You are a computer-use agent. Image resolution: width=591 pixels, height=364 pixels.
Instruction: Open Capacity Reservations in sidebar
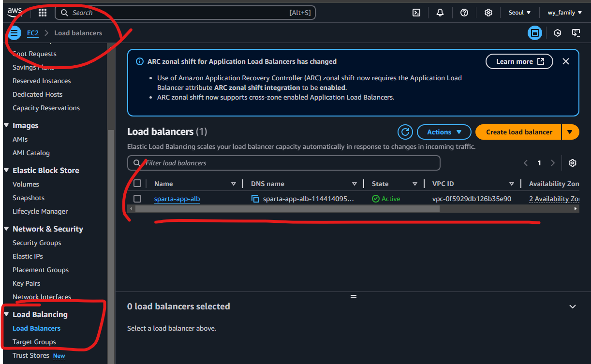coord(46,108)
